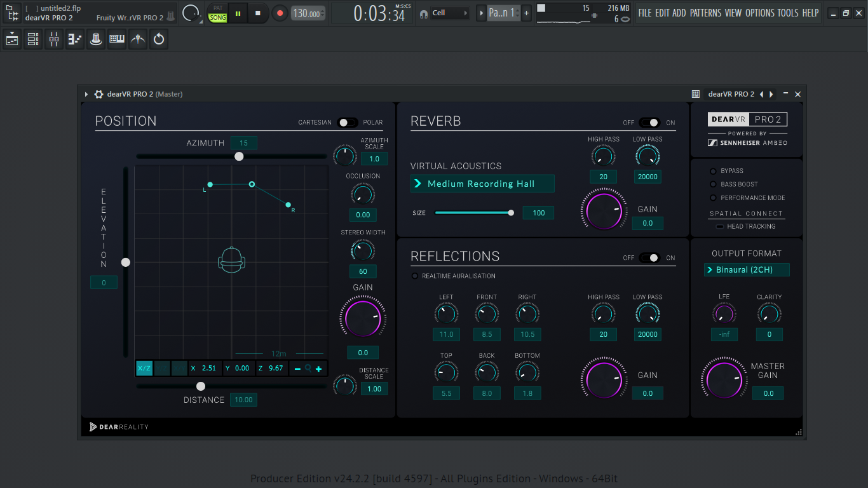Open the PATTERNS menu

[x=705, y=13]
